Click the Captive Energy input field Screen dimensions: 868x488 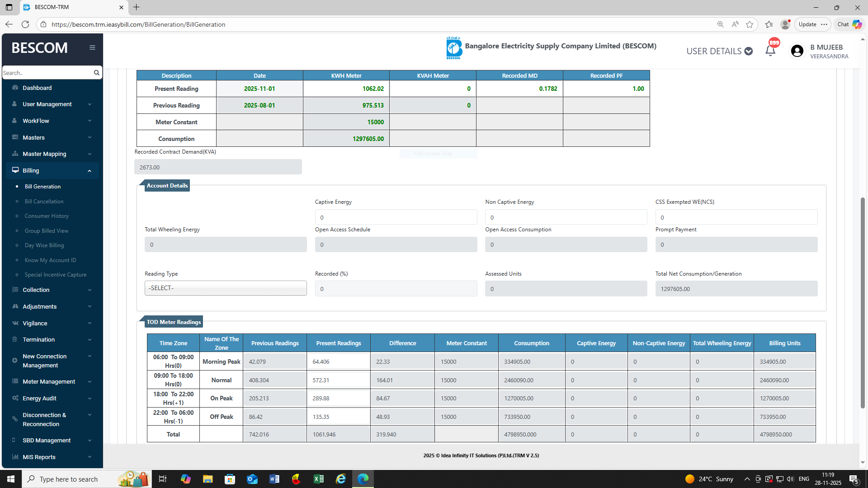coord(396,217)
